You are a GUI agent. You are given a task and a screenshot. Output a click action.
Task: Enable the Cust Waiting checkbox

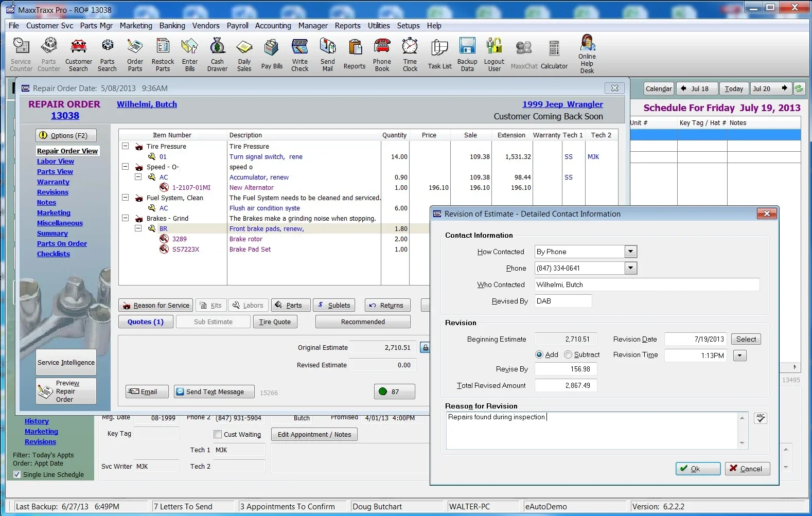[218, 434]
